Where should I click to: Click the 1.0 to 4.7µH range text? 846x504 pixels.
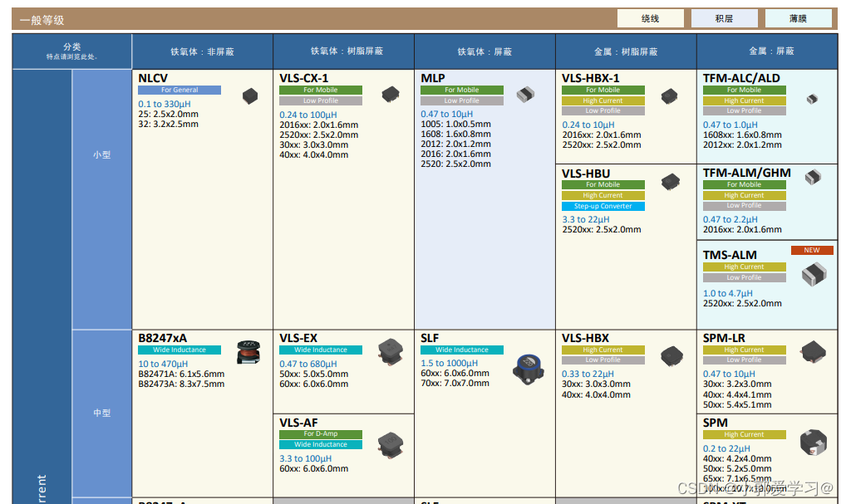click(728, 293)
